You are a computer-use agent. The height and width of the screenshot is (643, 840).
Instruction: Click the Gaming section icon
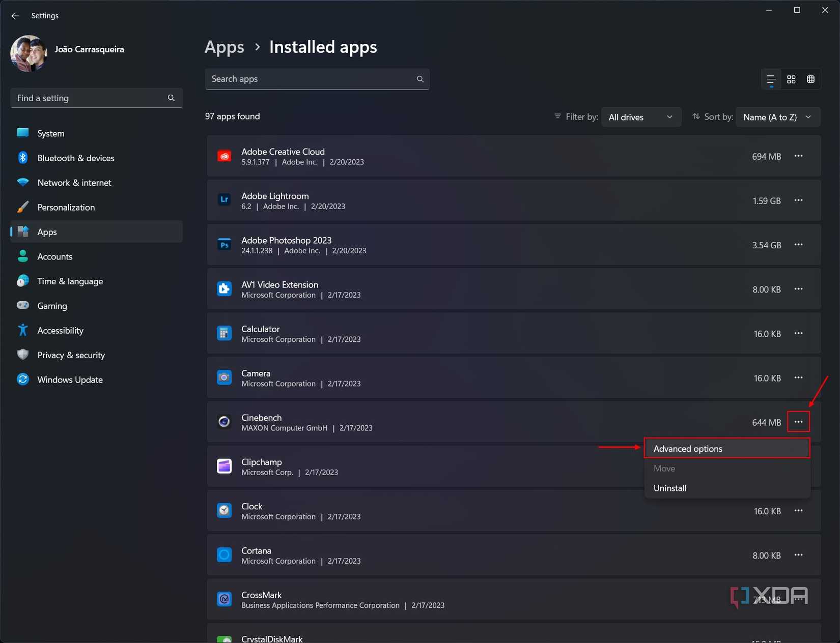pyautogui.click(x=23, y=306)
